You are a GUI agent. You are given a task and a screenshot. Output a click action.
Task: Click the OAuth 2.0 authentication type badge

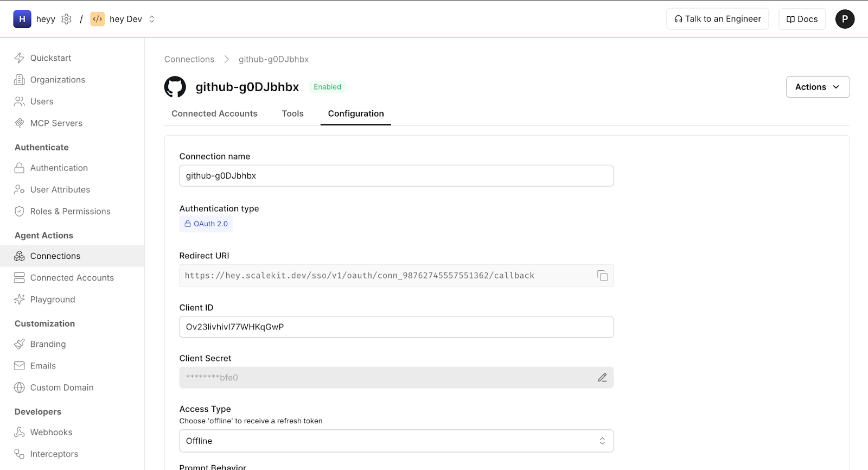pos(206,224)
